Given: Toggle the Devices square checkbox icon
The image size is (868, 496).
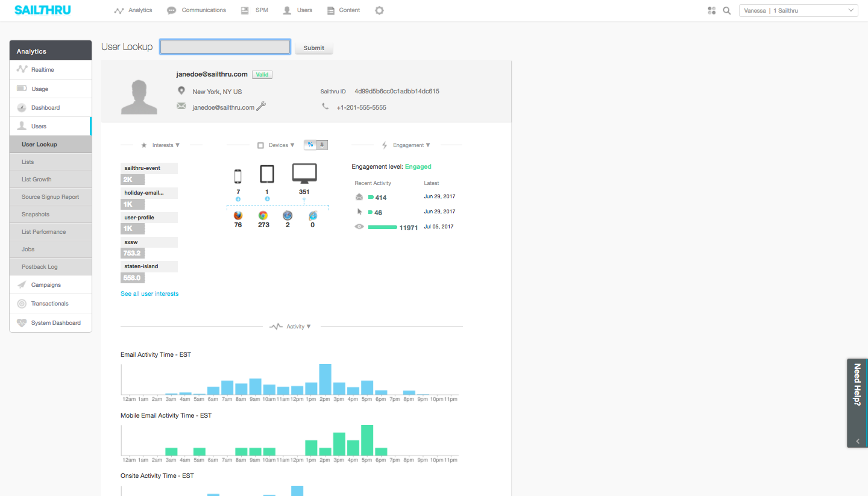Looking at the screenshot, I should coord(260,145).
